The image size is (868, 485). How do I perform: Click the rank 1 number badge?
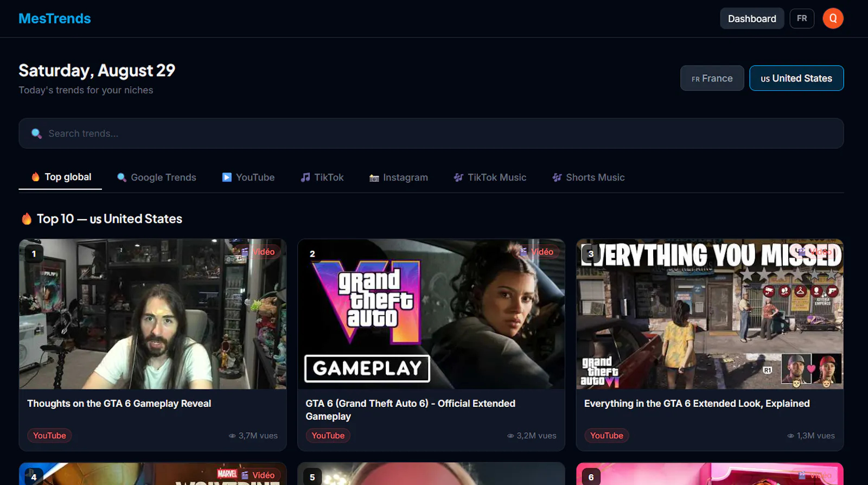[34, 254]
